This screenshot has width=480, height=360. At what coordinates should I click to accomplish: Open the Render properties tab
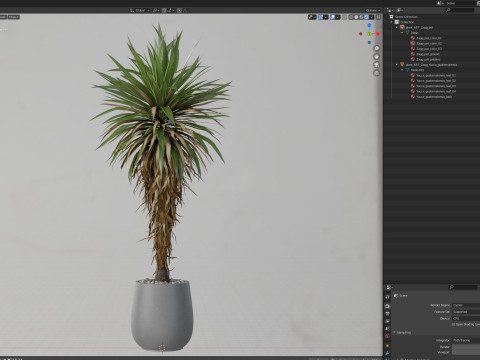coord(387,306)
